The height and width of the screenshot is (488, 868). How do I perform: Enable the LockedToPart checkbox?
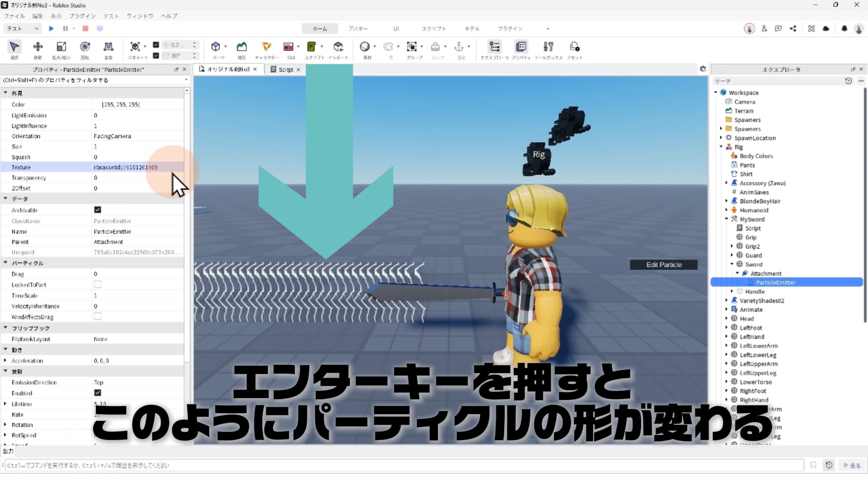click(98, 285)
